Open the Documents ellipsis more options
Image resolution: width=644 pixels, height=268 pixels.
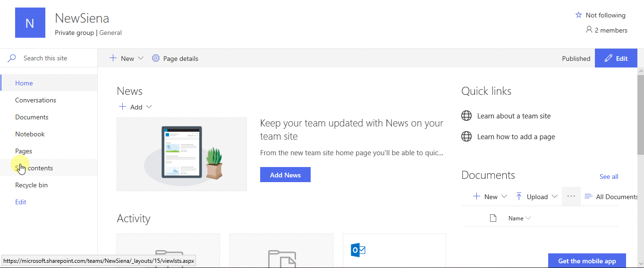(x=571, y=196)
